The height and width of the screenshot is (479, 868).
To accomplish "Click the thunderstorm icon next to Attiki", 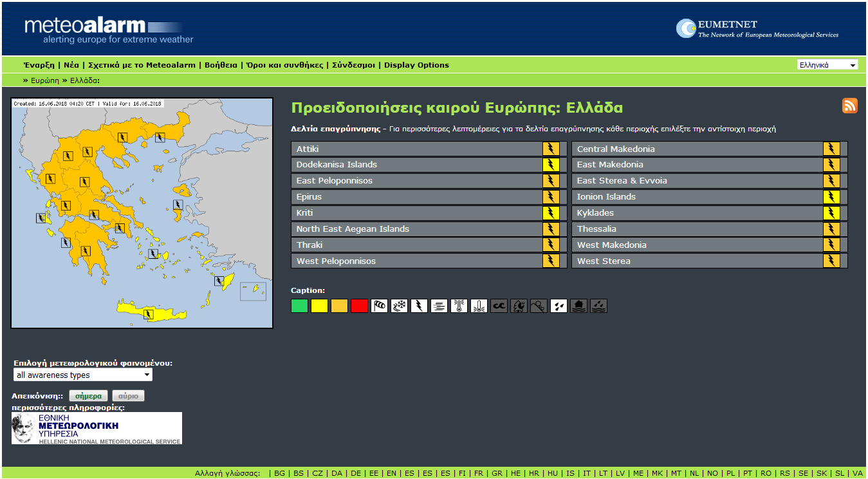I will (551, 148).
